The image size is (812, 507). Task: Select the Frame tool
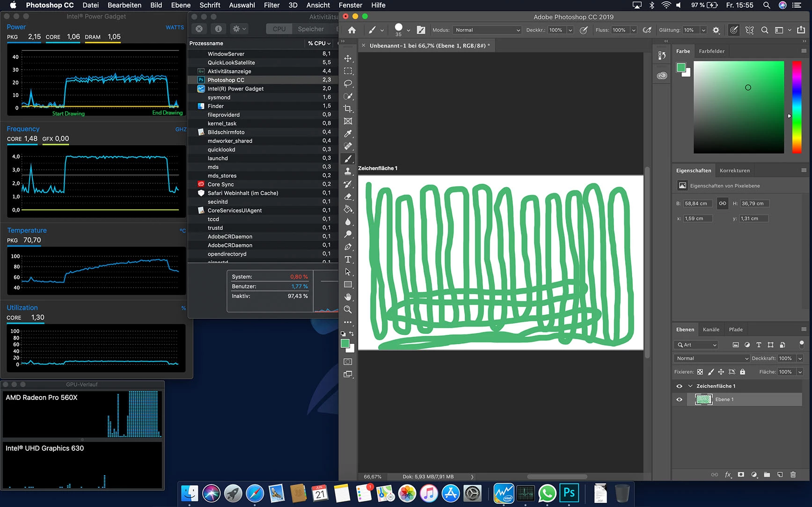click(x=348, y=121)
